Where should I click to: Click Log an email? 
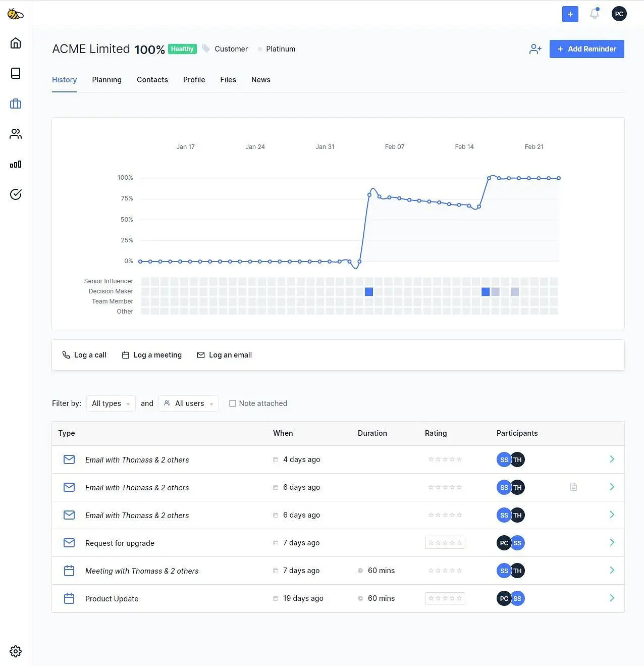[225, 355]
